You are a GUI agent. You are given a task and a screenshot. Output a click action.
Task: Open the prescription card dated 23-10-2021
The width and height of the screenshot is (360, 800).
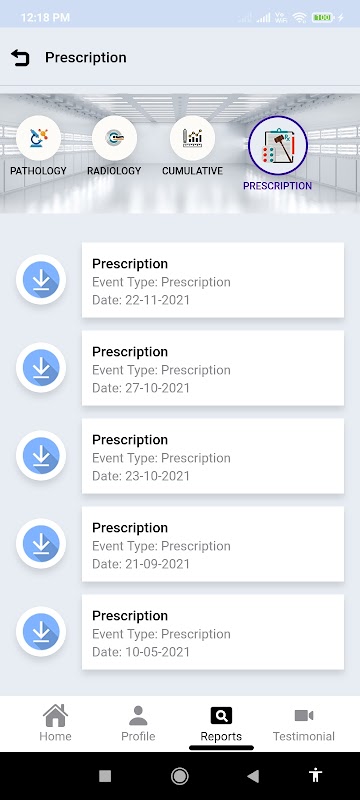213,456
